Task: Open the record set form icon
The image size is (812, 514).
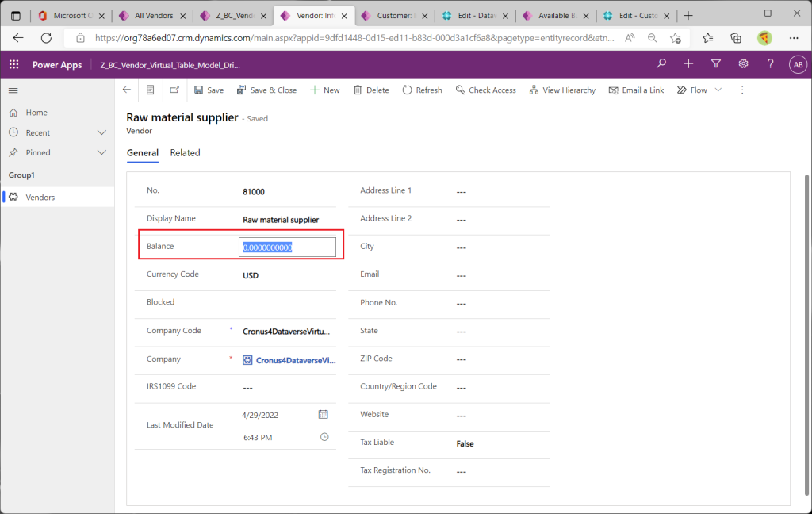Action: 150,90
